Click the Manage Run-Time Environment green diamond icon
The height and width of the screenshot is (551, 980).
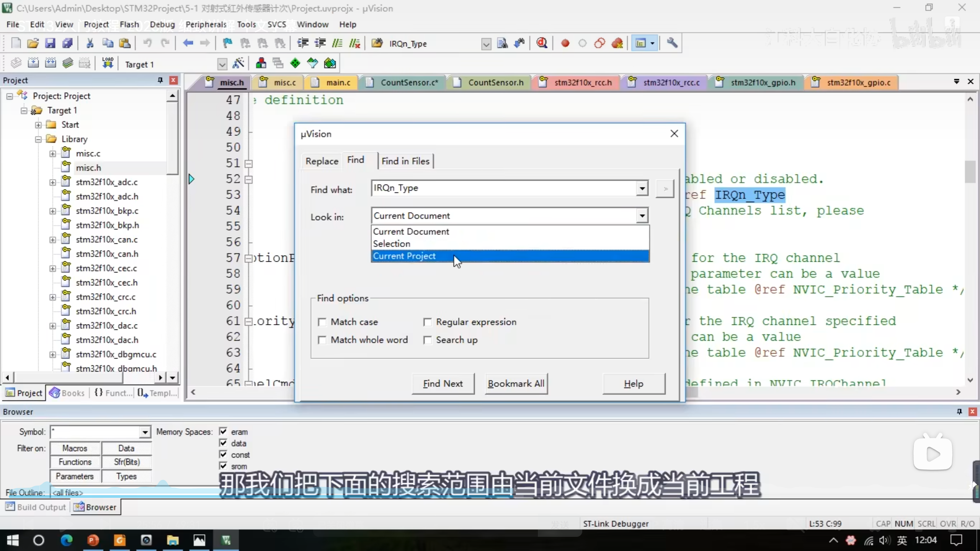(x=295, y=64)
